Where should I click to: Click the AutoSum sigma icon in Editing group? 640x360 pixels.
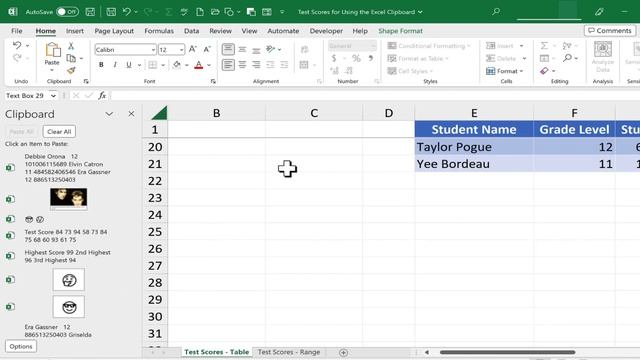544,46
